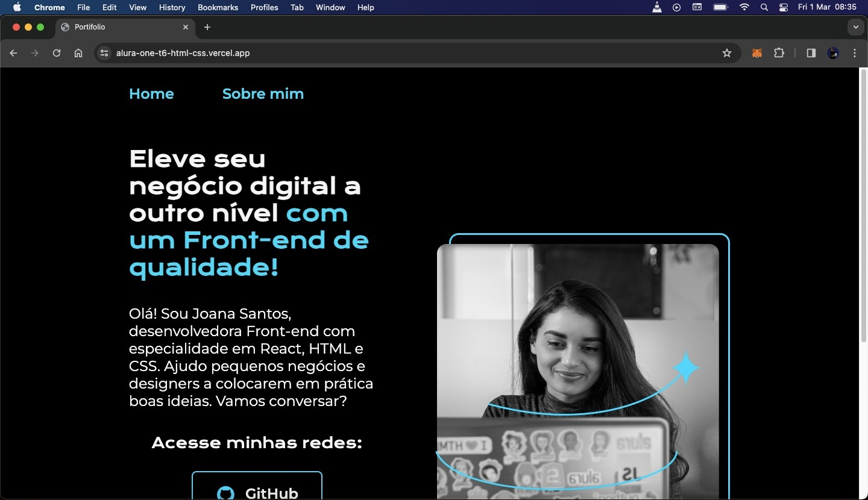Open the Help menu
This screenshot has width=868, height=500.
[x=366, y=7]
